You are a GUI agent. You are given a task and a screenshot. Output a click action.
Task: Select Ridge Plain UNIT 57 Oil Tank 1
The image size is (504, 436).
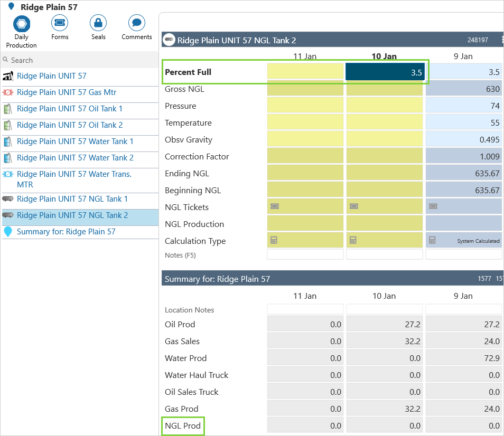pos(70,109)
